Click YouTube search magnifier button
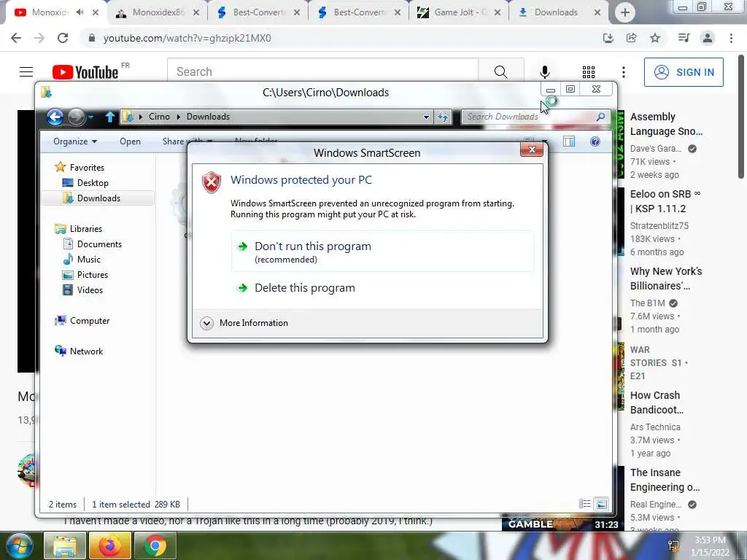747x560 pixels. (x=500, y=72)
